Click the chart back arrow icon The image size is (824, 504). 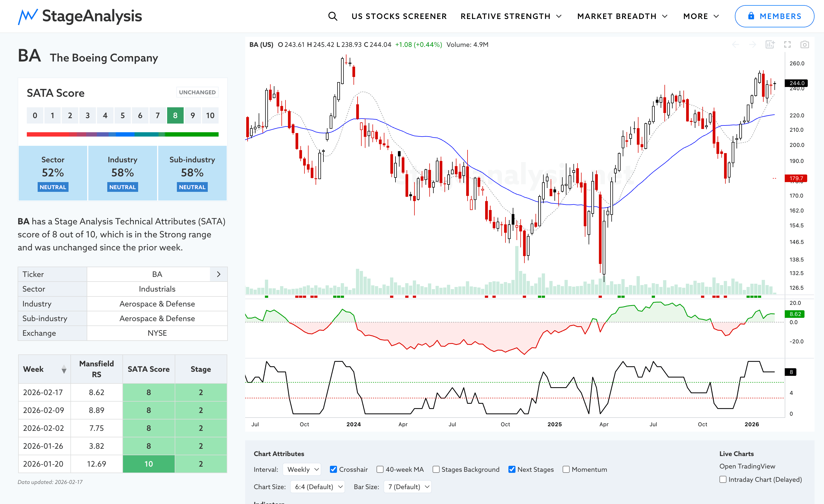coord(735,44)
